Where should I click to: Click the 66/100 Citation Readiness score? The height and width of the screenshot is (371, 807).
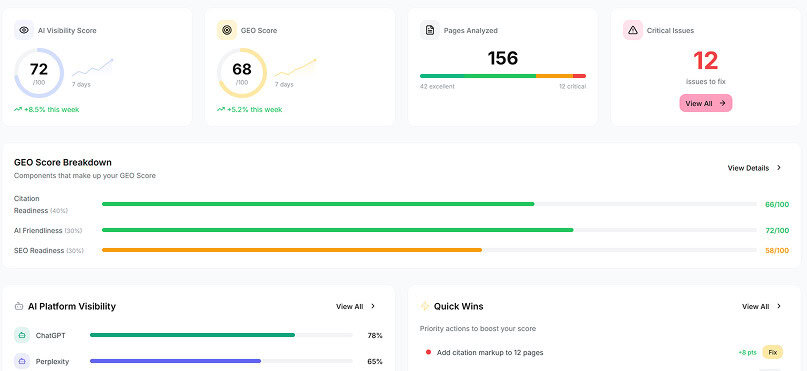click(777, 204)
